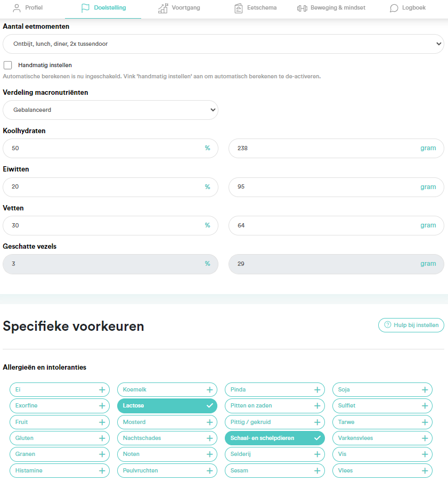Screen dimensions: 448x481
Task: Click the Koolhydraten percentage field
Action: pyautogui.click(x=104, y=148)
